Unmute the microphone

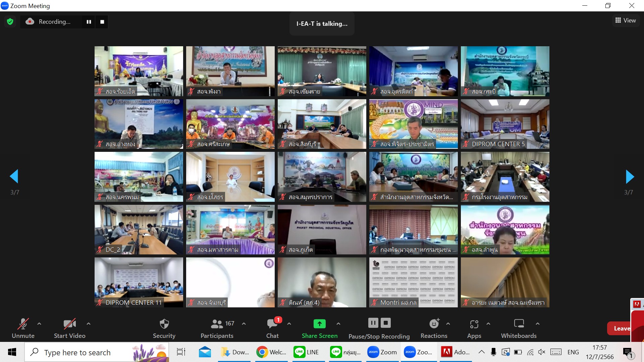tap(23, 328)
